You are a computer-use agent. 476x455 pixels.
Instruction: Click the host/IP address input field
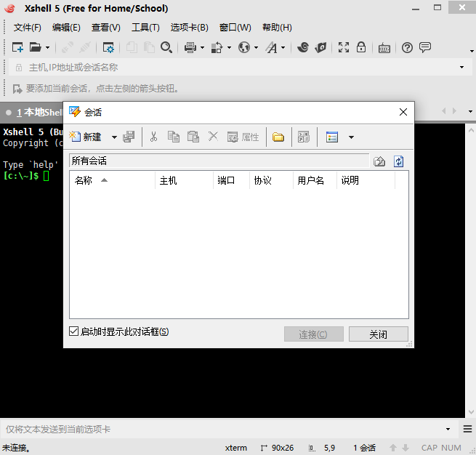coord(240,67)
